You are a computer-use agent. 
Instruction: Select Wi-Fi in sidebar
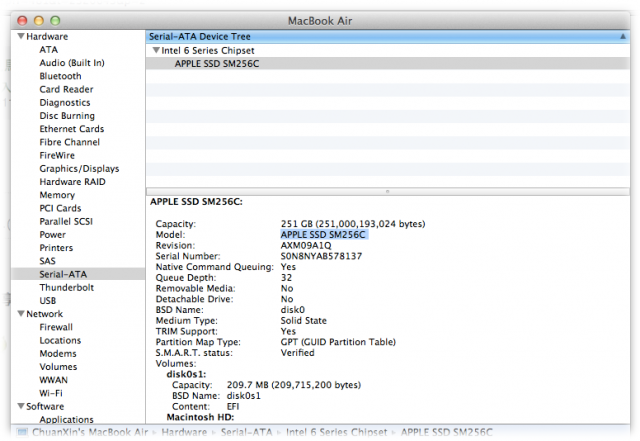click(x=51, y=393)
